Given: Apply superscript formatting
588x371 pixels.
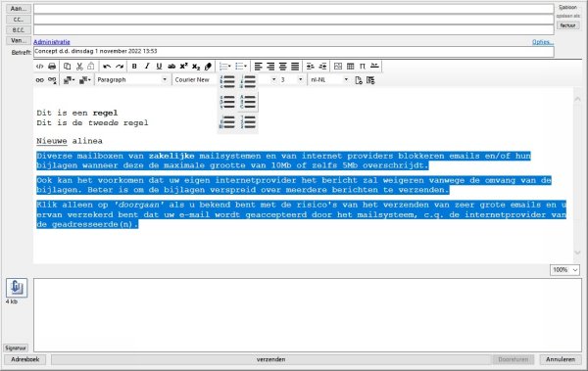Looking at the screenshot, I should coord(184,67).
